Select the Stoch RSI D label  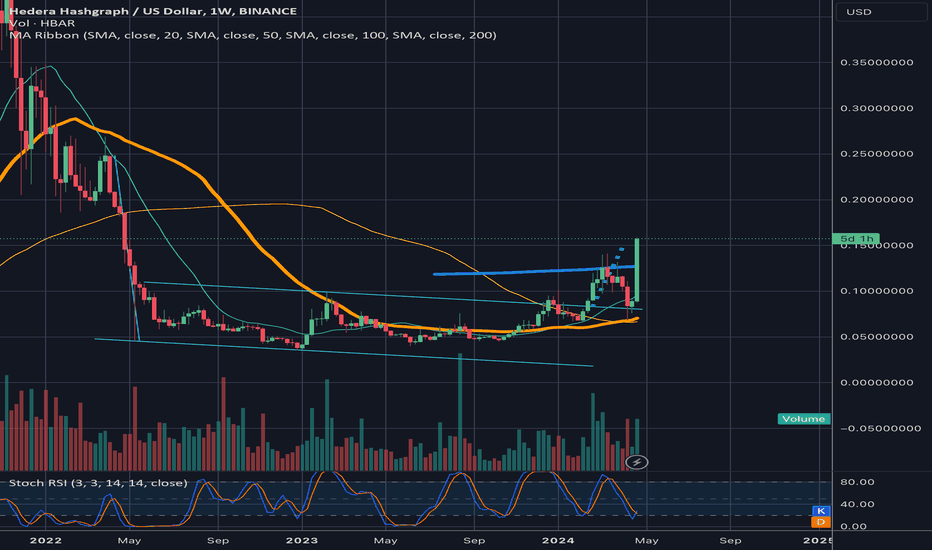click(821, 521)
